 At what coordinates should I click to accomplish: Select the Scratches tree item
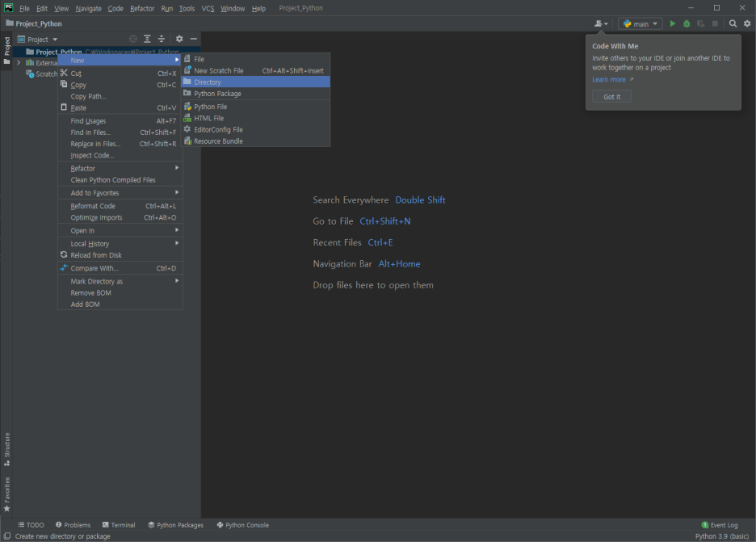click(42, 74)
